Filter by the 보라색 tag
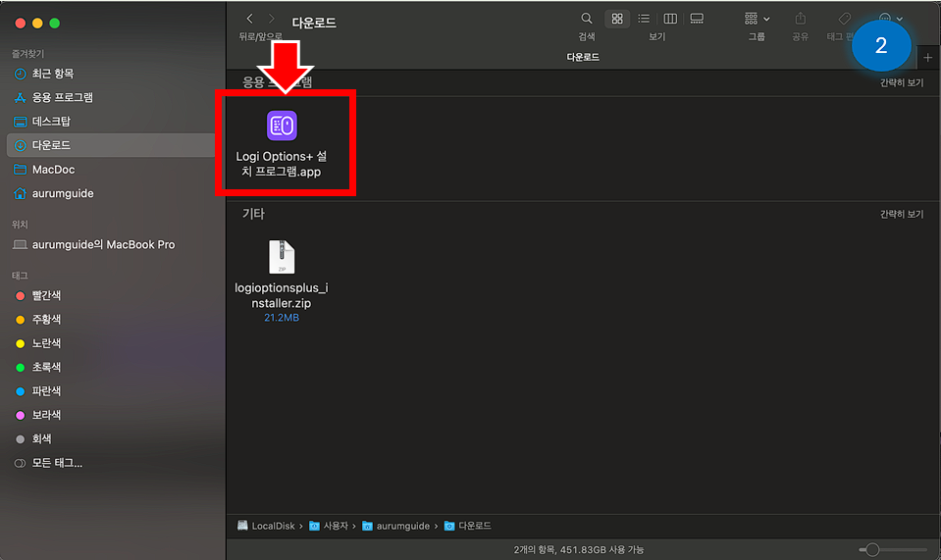 [46, 415]
